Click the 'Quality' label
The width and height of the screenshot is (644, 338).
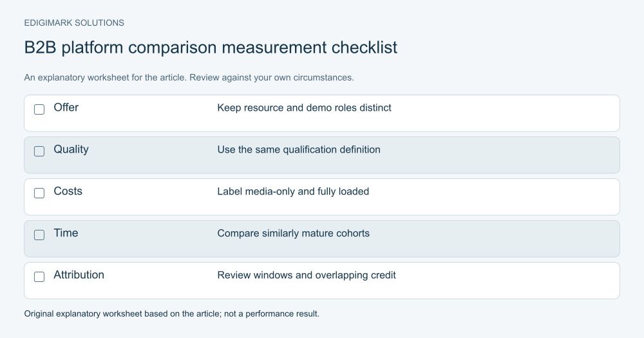point(71,149)
